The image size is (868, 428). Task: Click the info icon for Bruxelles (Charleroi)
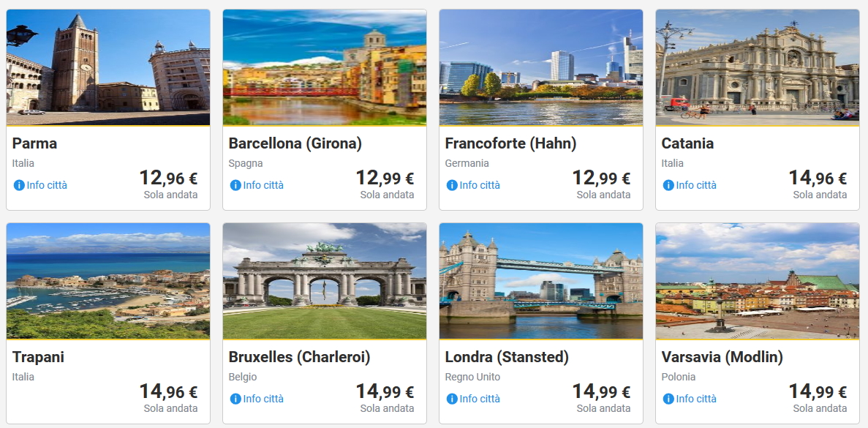tap(235, 399)
